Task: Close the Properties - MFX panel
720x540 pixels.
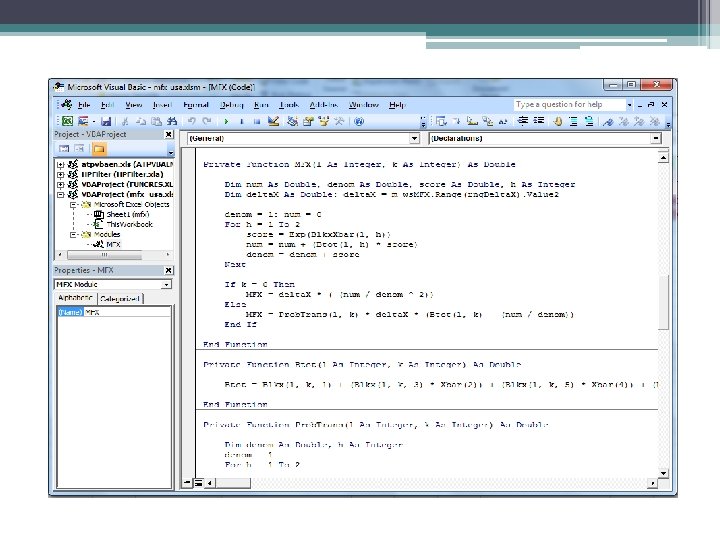Action: point(169,270)
